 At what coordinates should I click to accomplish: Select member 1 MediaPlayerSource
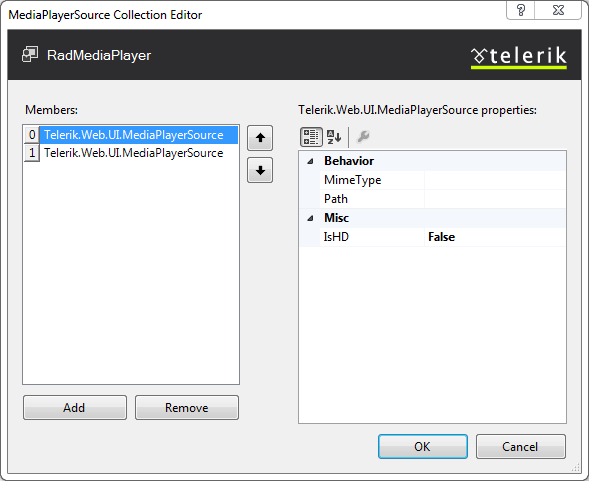click(131, 153)
